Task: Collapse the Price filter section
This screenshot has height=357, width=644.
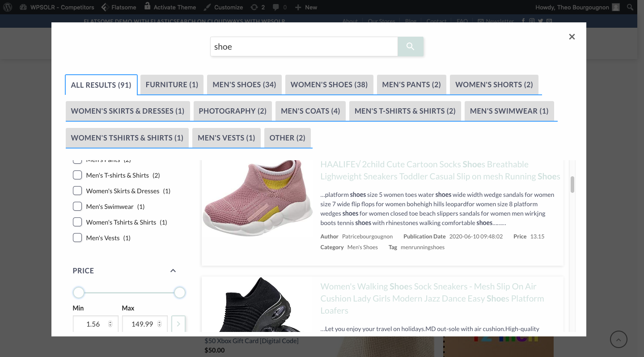Action: [x=173, y=271]
